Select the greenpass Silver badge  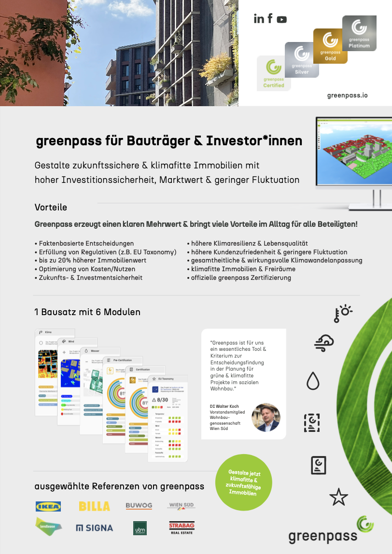pyautogui.click(x=302, y=60)
